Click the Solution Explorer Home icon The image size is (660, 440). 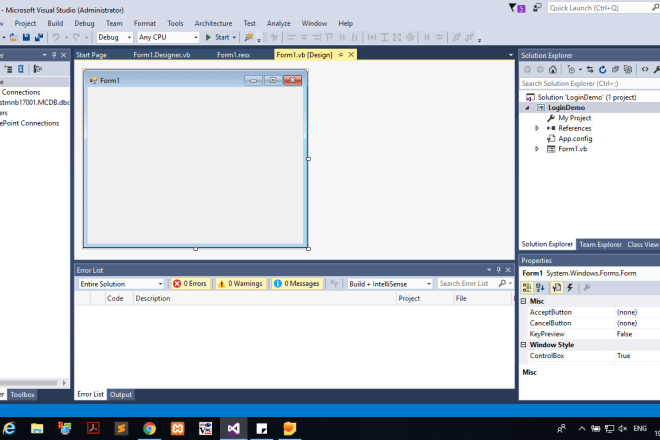click(553, 69)
